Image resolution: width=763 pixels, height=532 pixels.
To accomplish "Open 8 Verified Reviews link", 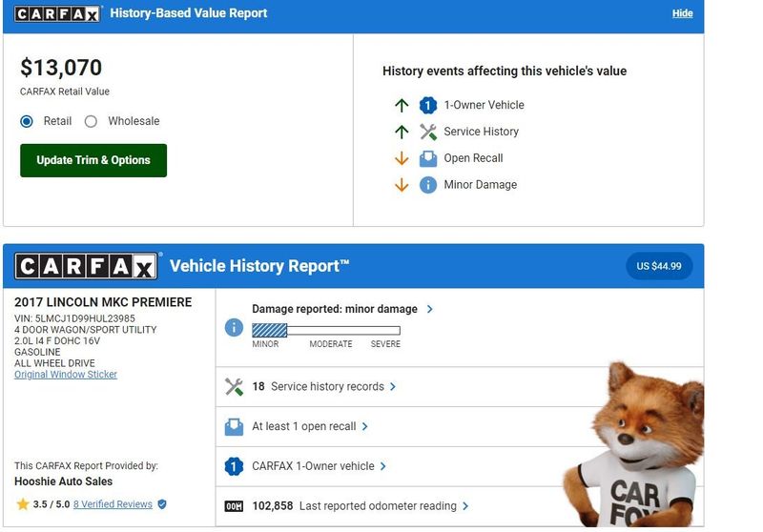I will tap(113, 504).
